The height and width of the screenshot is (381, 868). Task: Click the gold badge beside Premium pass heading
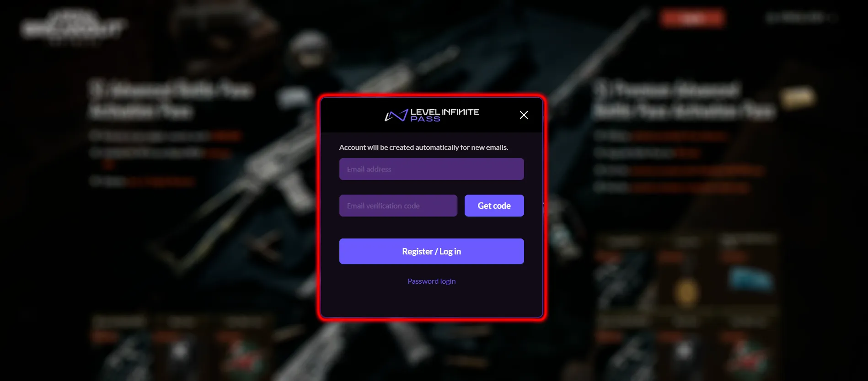pyautogui.click(x=798, y=97)
